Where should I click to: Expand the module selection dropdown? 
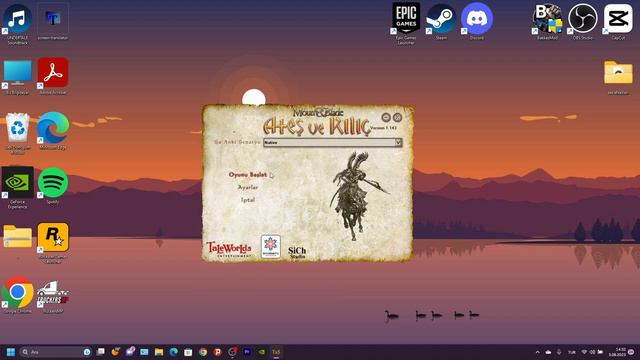(x=398, y=142)
